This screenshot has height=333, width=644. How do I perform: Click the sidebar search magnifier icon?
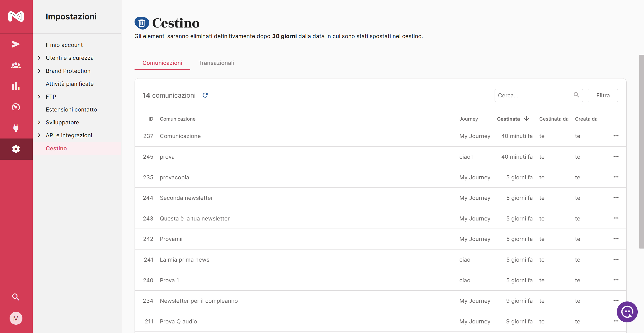coord(16,297)
